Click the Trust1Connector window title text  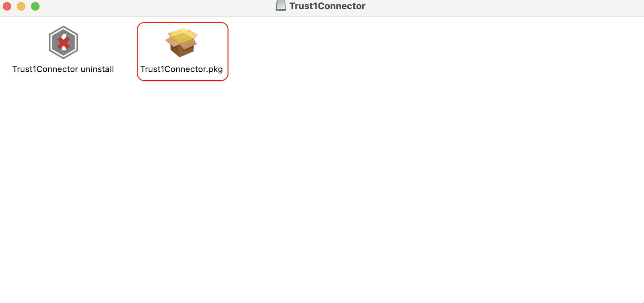coord(327,6)
